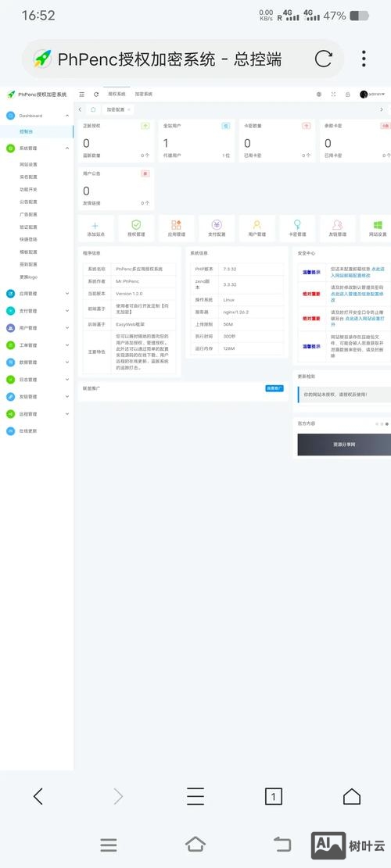The image size is (391, 868).
Task: Click the 资源分享网 banner
Action: point(344,445)
